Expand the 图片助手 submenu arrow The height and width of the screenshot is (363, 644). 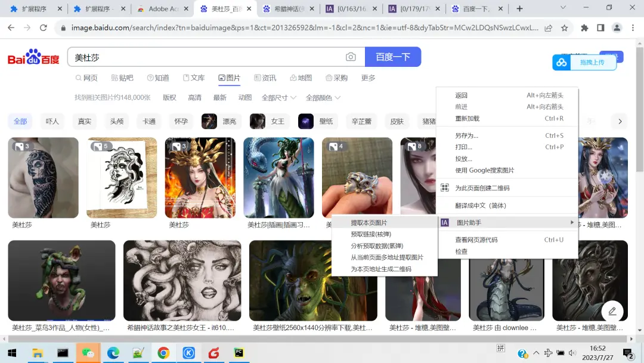[x=571, y=222]
